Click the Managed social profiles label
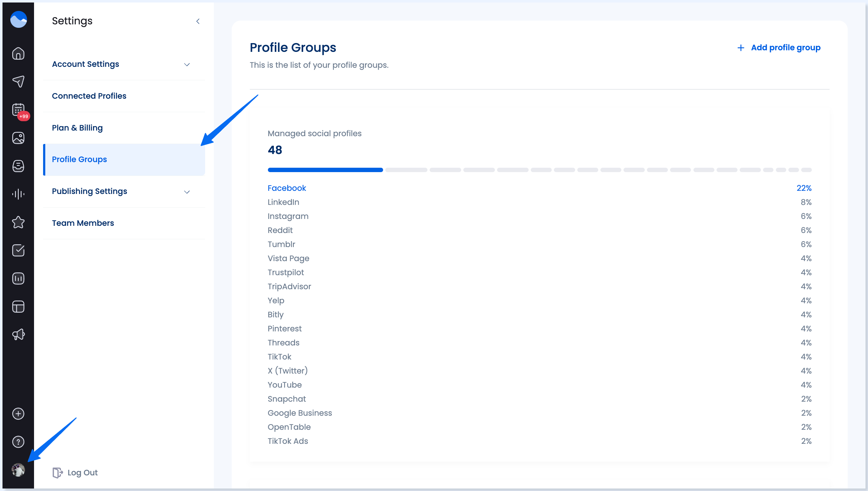The height and width of the screenshot is (491, 868). pos(314,134)
